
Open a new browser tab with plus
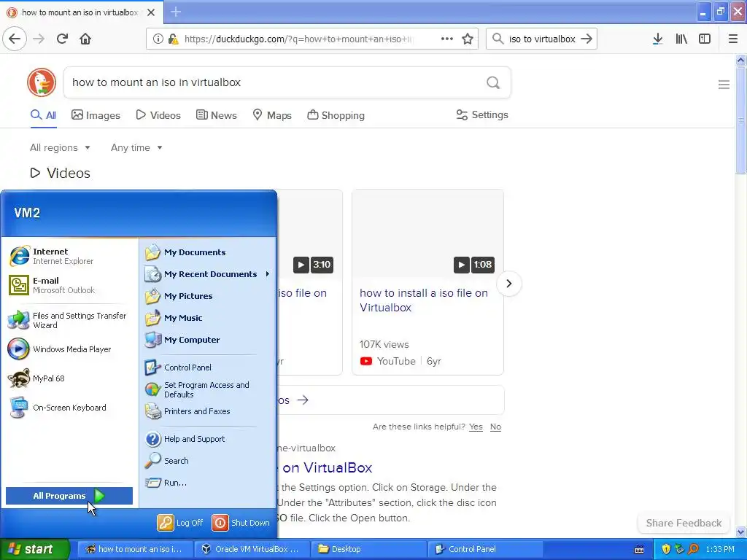176,12
